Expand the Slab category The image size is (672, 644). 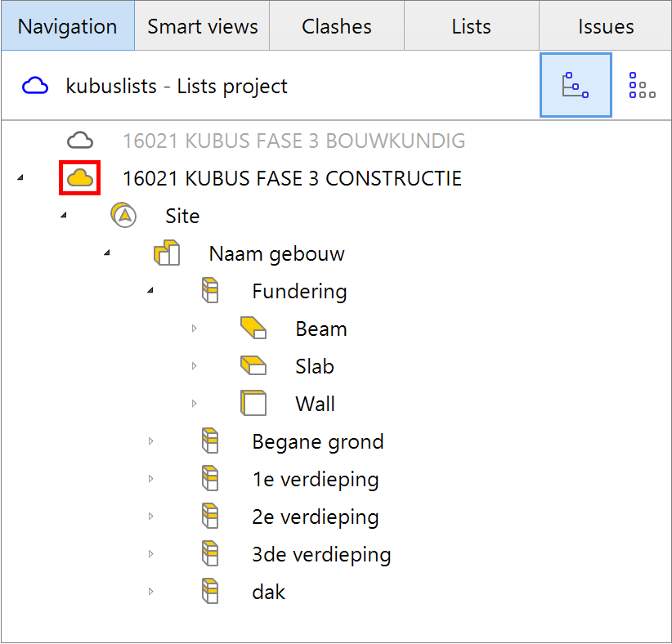coord(194,366)
